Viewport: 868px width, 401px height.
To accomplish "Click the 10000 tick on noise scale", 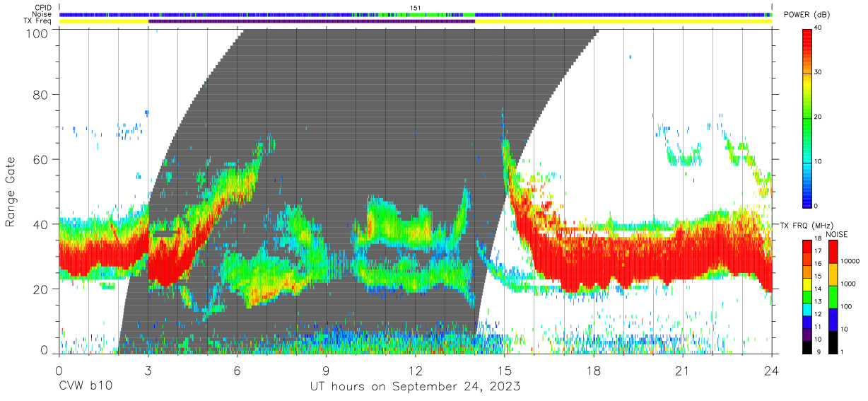I will point(852,262).
